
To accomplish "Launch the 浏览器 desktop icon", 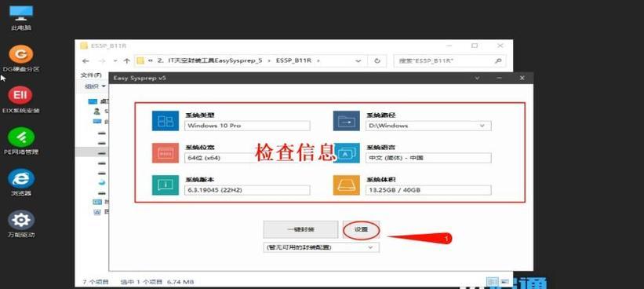I will tap(21, 182).
